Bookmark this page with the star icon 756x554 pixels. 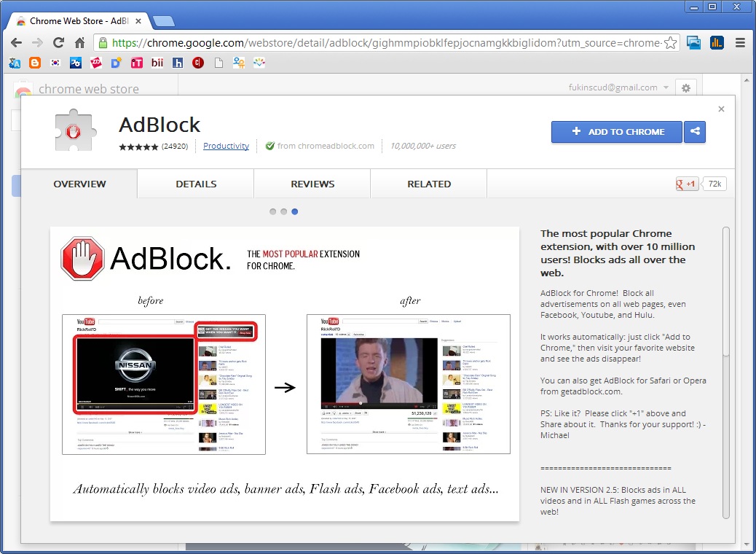670,43
